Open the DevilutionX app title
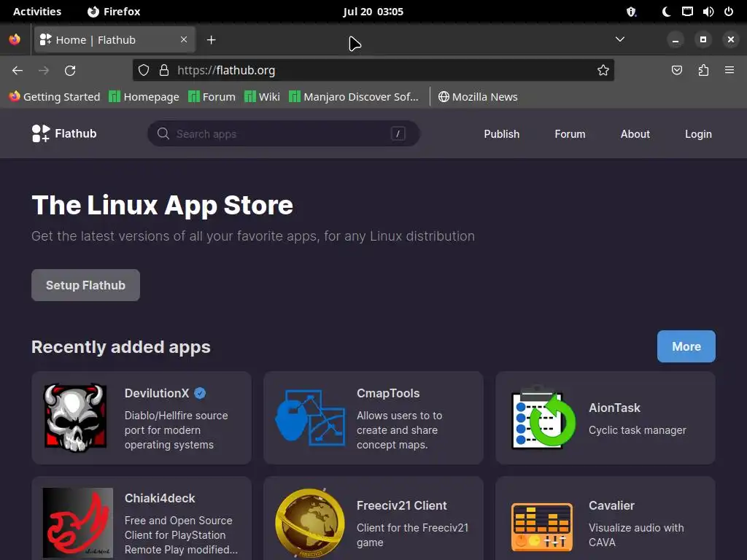This screenshot has width=747, height=560. click(x=157, y=393)
